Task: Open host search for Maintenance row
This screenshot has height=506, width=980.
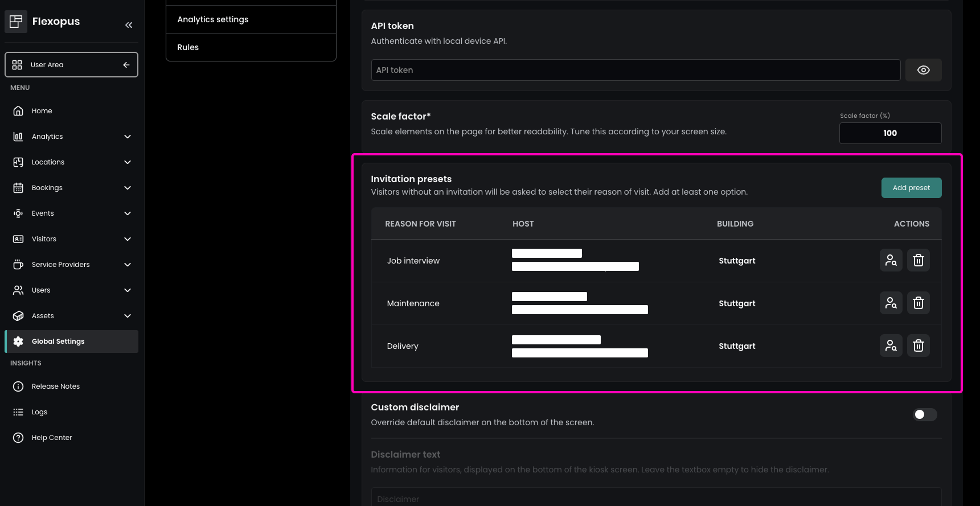Action: click(891, 303)
